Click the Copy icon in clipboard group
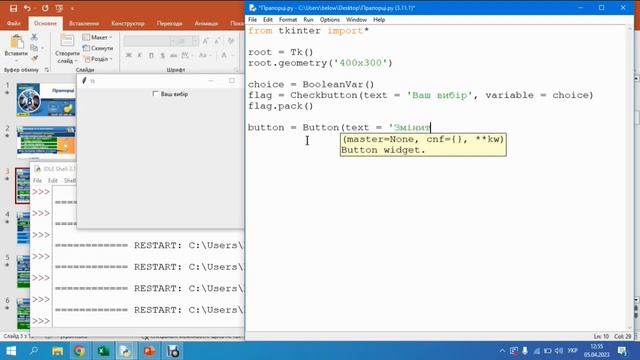The image size is (640, 360). (x=34, y=48)
